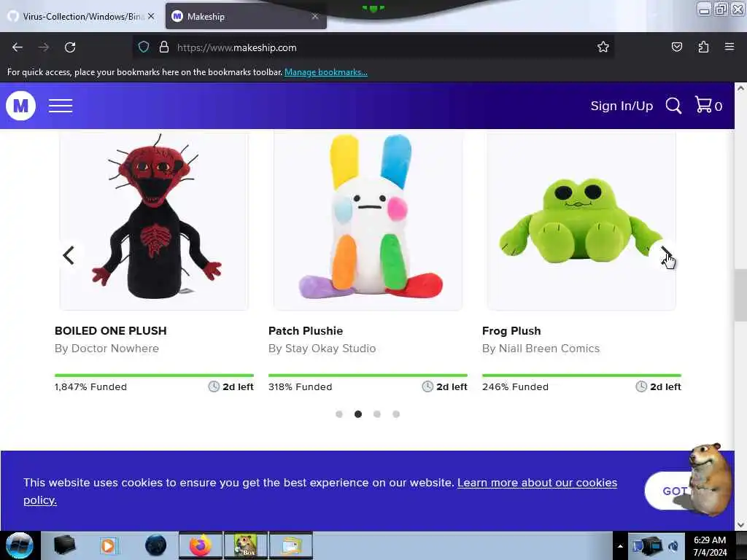Viewport: 747px width, 560px height.
Task: Click clock icon on Frog Plush card
Action: coord(641,386)
